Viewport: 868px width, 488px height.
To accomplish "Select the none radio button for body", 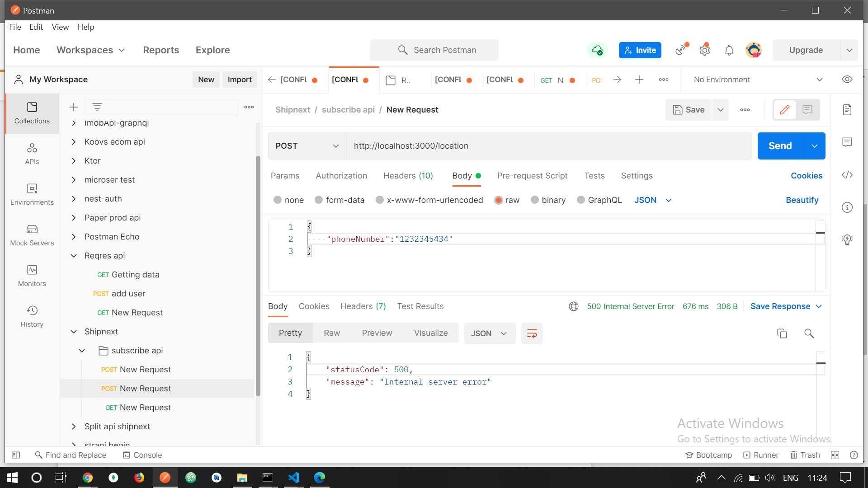I will 278,200.
